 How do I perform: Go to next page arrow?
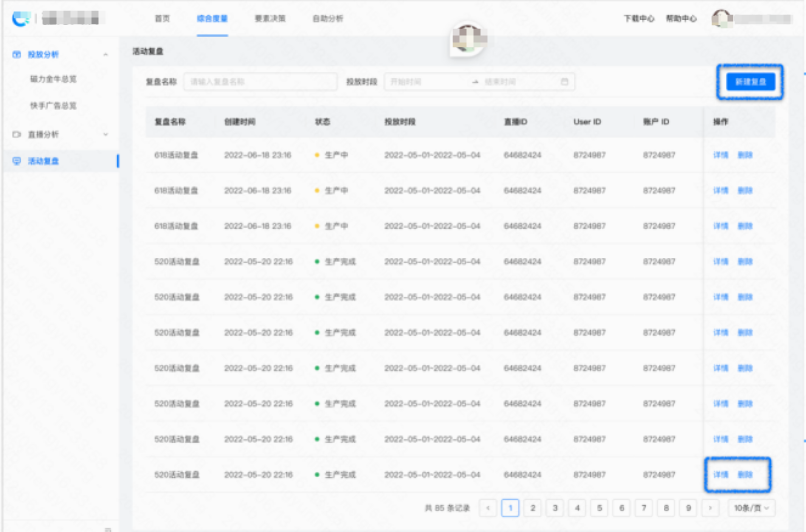pyautogui.click(x=710, y=508)
